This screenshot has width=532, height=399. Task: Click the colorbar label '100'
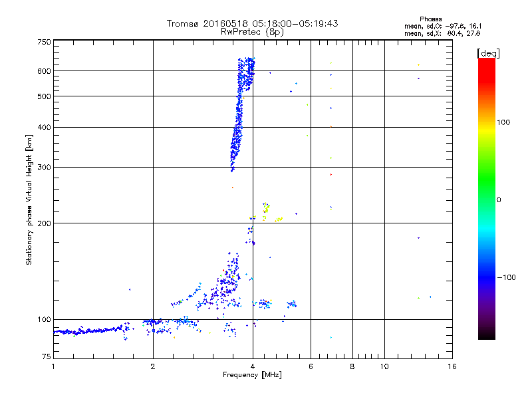coord(503,122)
